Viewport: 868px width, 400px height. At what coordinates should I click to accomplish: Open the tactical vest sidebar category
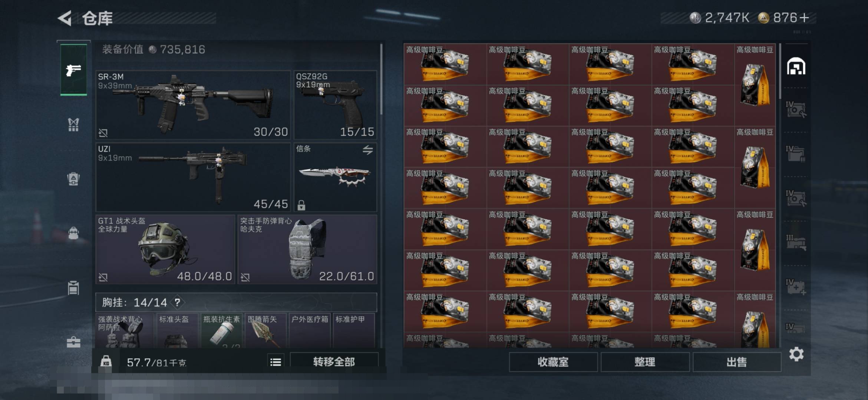[x=73, y=125]
